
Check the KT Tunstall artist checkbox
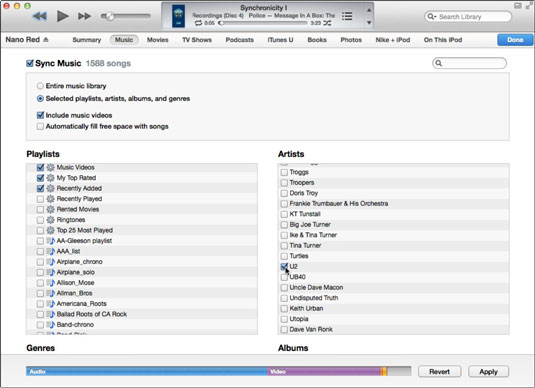284,214
